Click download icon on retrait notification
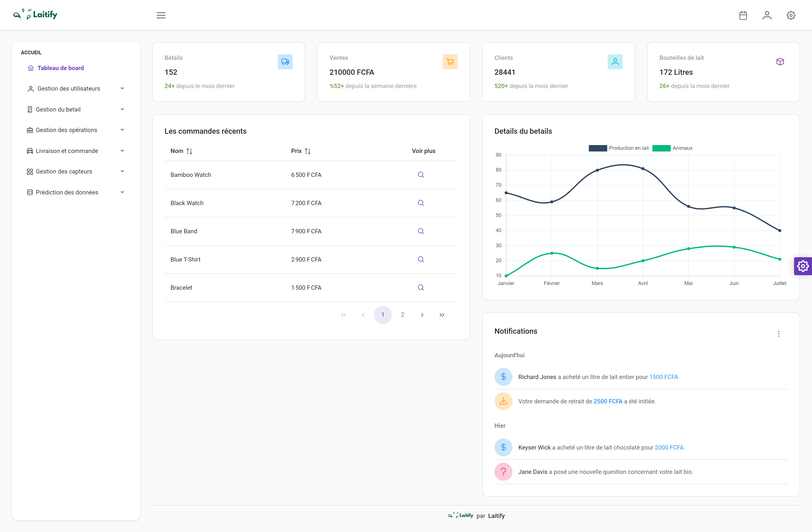 pos(503,401)
